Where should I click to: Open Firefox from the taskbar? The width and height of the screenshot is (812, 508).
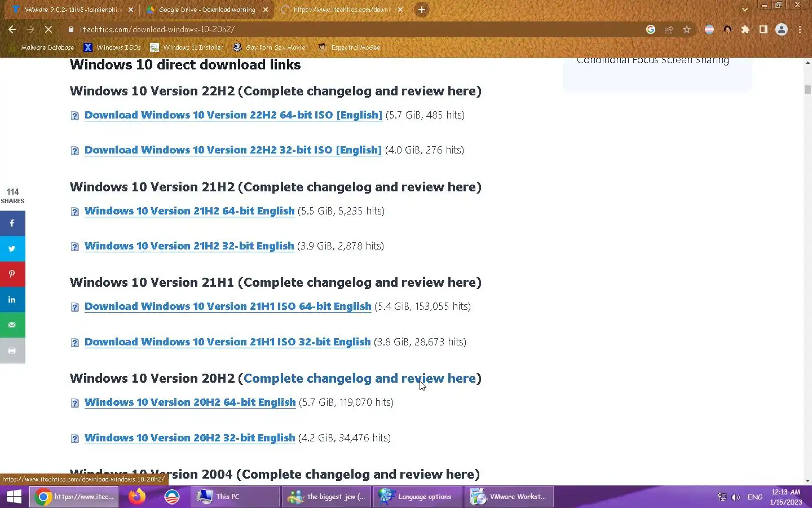(137, 497)
